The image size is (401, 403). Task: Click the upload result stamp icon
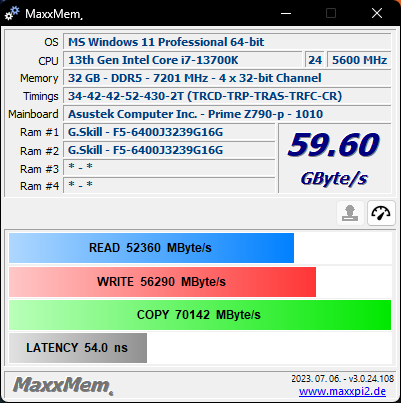pos(350,213)
